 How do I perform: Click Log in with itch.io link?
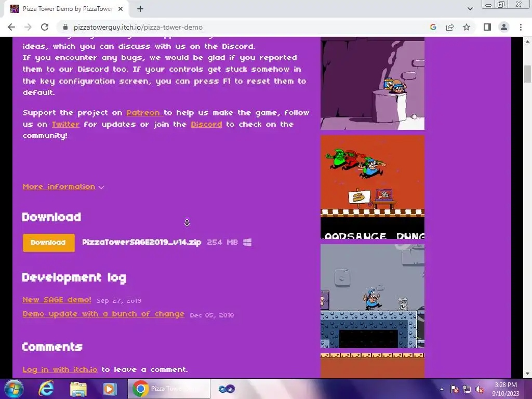coord(60,369)
